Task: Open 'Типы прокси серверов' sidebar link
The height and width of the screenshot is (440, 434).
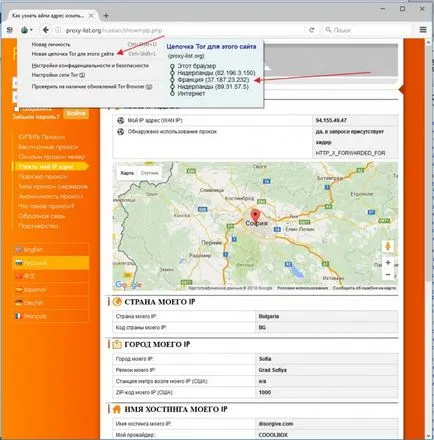Action: click(x=53, y=187)
